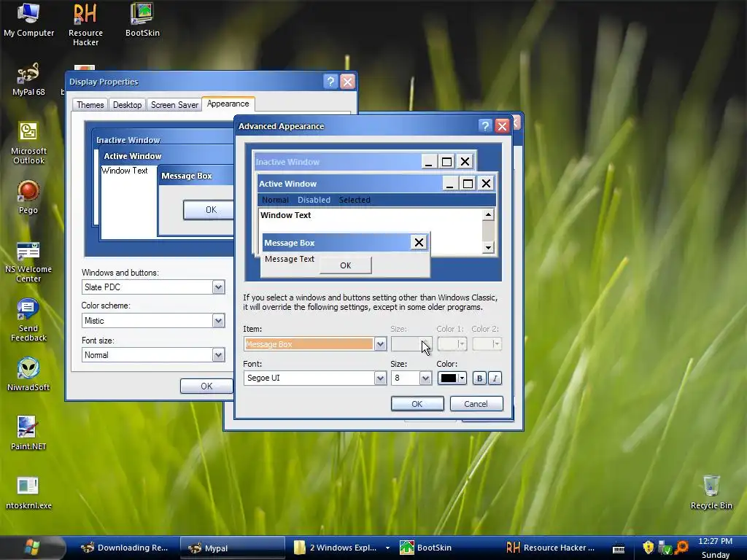Screen dimensions: 747x560
Task: Open NS Welcome Center icon
Action: click(x=28, y=262)
